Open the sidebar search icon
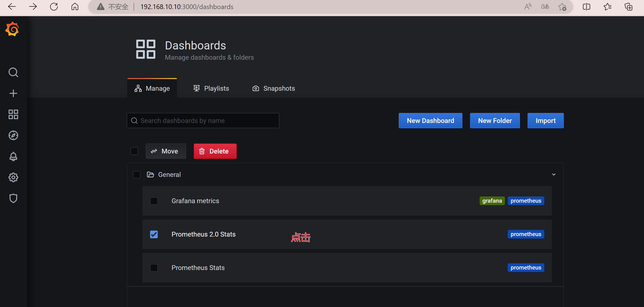Viewport: 644px width, 307px height. [13, 72]
